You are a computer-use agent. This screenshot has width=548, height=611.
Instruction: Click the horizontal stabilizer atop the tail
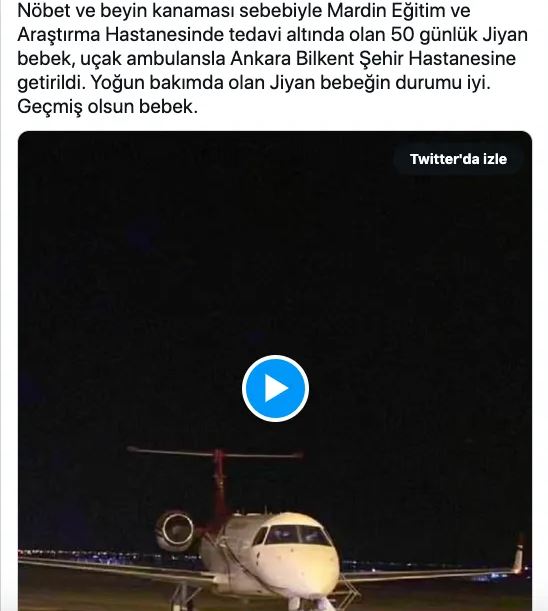point(215,453)
